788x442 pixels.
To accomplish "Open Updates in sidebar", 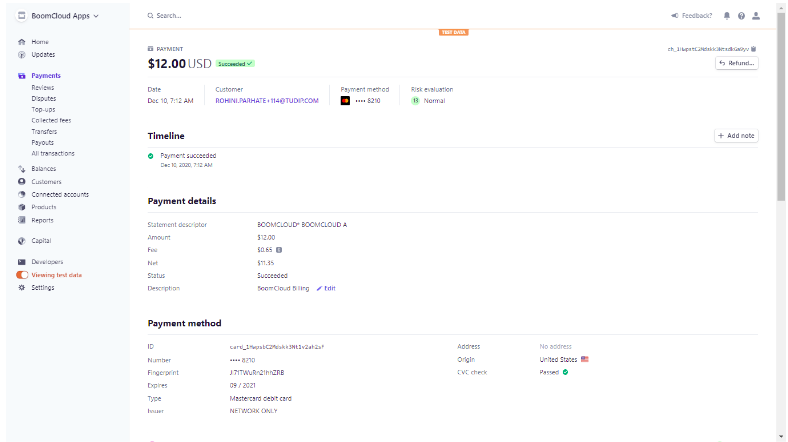I will pos(43,54).
